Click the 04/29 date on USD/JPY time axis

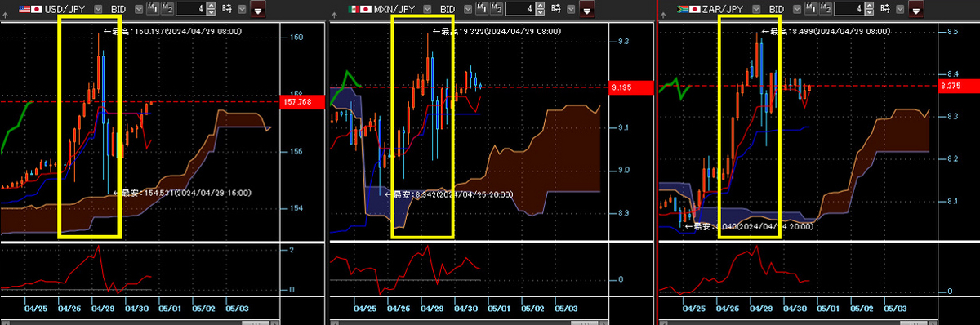coord(103,309)
